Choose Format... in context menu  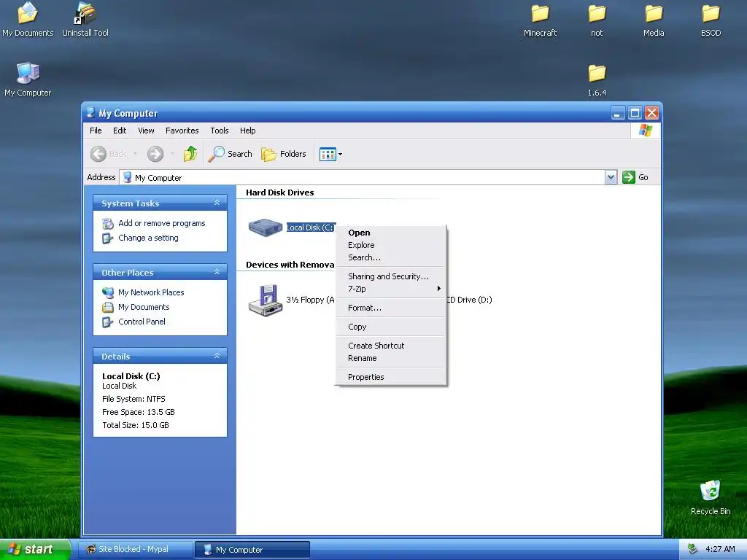(x=390, y=308)
